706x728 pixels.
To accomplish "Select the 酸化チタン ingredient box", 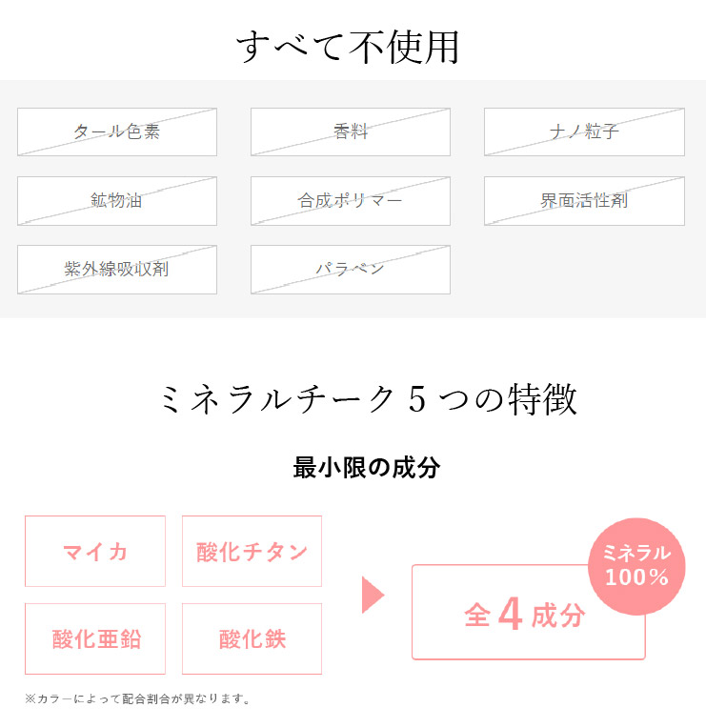I will pos(252,551).
